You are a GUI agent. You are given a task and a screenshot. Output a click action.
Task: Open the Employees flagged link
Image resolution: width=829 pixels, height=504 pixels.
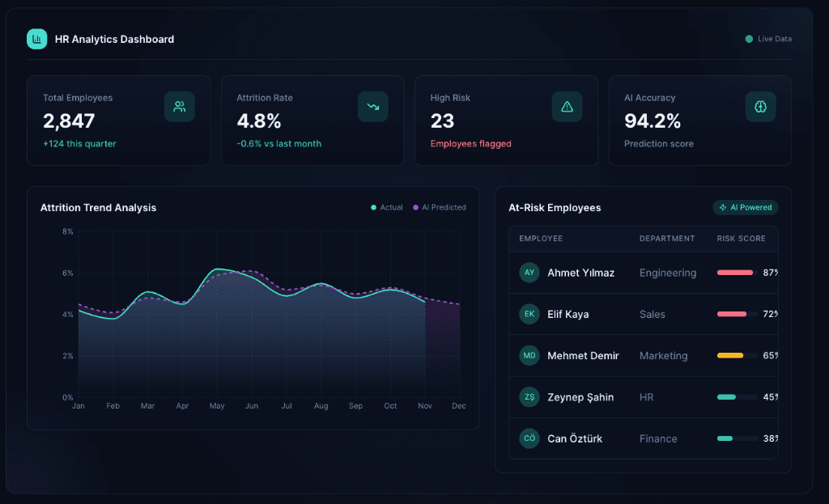tap(470, 144)
